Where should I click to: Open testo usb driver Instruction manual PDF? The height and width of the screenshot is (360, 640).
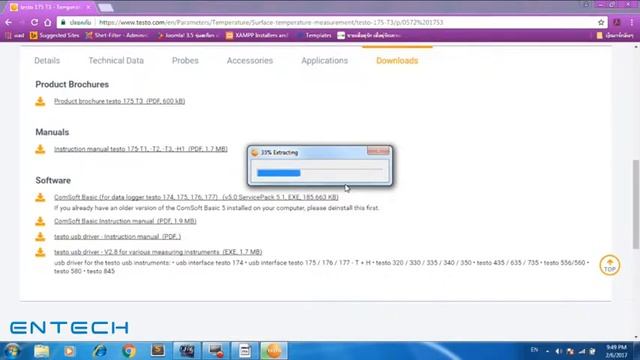118,237
